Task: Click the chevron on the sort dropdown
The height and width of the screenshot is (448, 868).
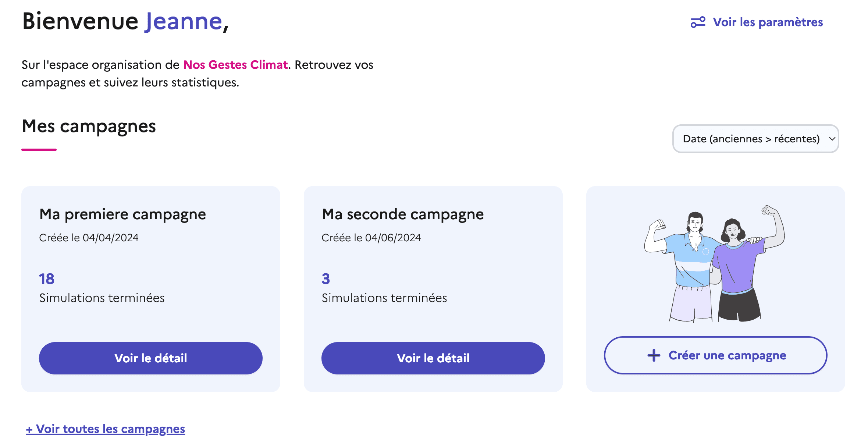Action: click(x=832, y=139)
